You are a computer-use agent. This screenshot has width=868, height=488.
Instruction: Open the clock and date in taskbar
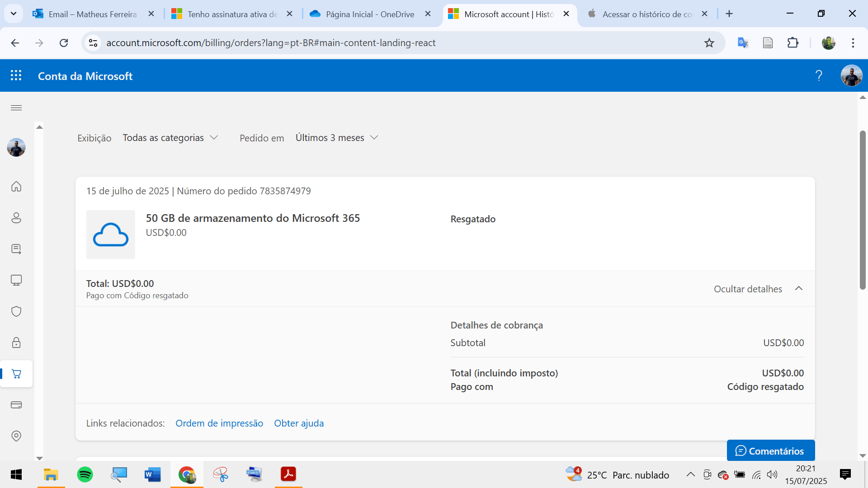tap(806, 474)
